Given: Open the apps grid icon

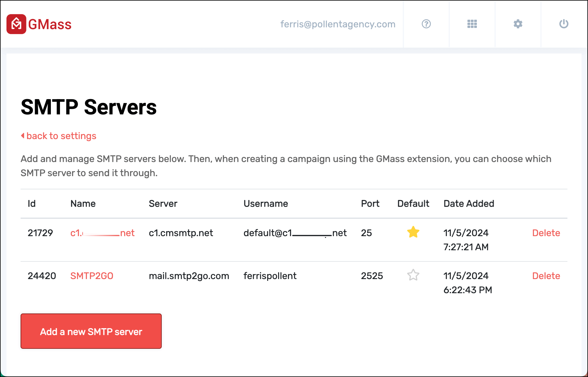Looking at the screenshot, I should tap(472, 24).
